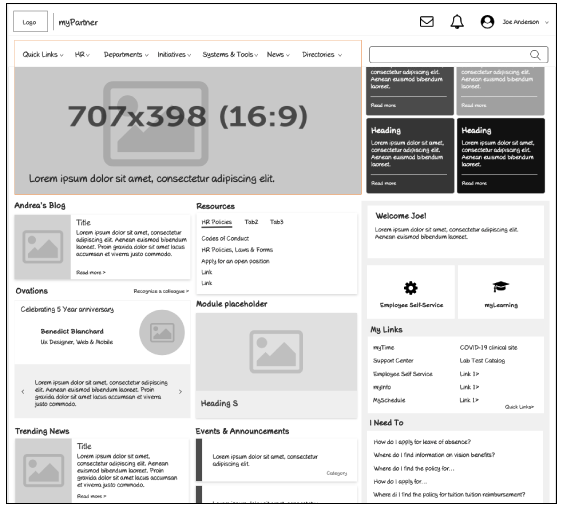Open Andrea's Blog post image
The width and height of the screenshot is (561, 510).
point(43,247)
